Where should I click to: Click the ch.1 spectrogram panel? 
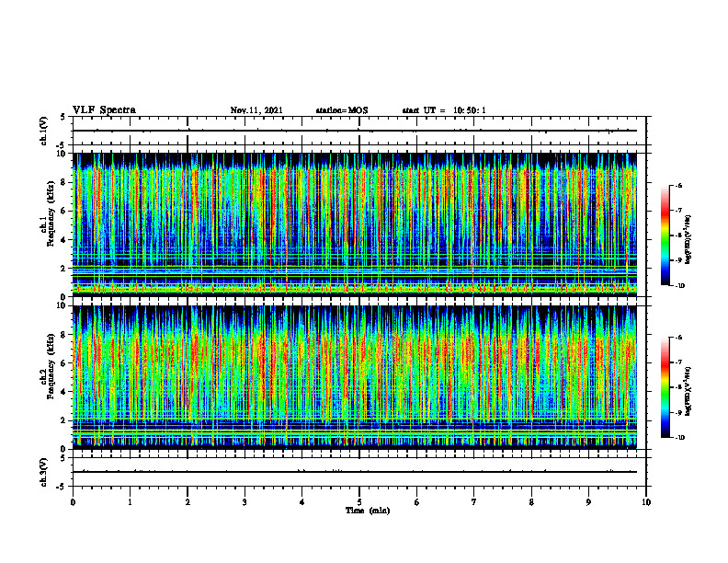point(355,224)
